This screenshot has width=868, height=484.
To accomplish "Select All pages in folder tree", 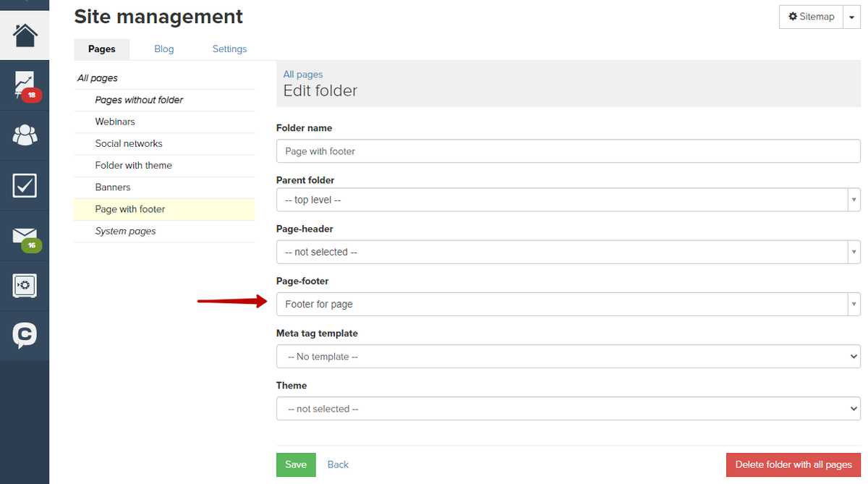I will tap(98, 78).
